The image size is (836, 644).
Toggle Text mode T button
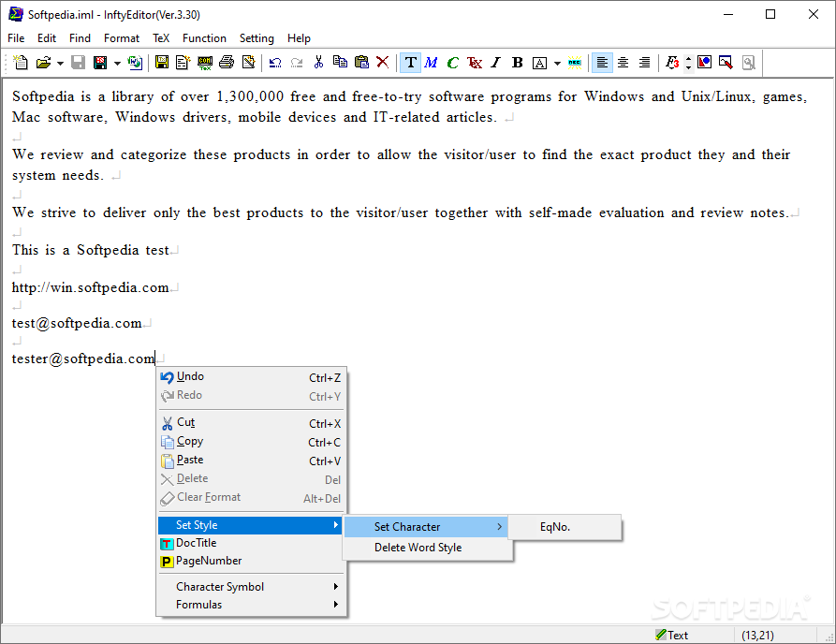(x=411, y=63)
